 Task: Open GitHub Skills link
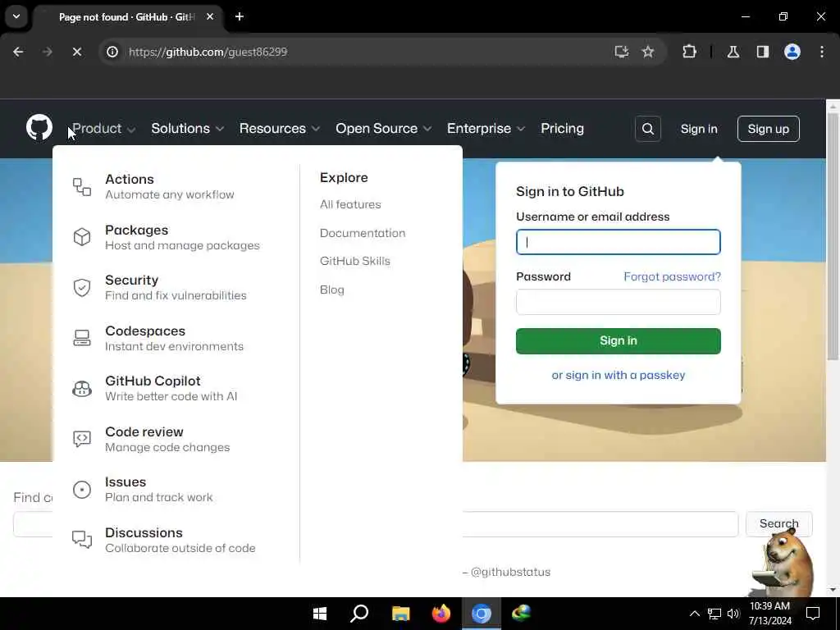pyautogui.click(x=355, y=261)
